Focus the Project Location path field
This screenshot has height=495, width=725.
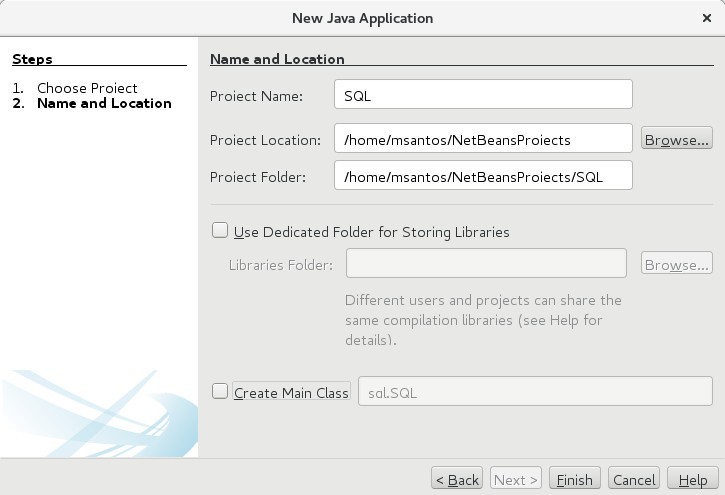click(483, 139)
